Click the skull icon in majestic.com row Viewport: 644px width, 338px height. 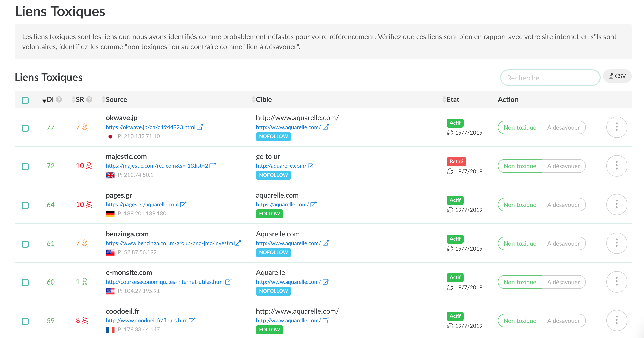tap(89, 166)
